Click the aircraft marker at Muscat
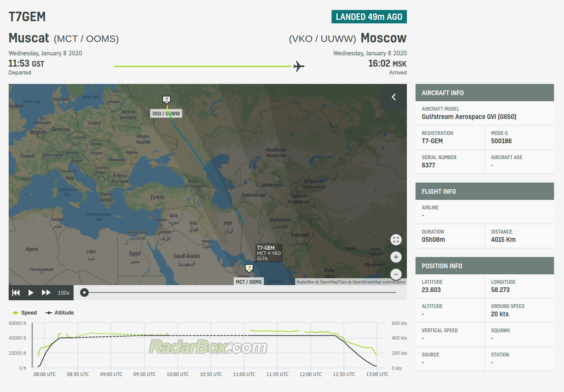 click(x=249, y=268)
